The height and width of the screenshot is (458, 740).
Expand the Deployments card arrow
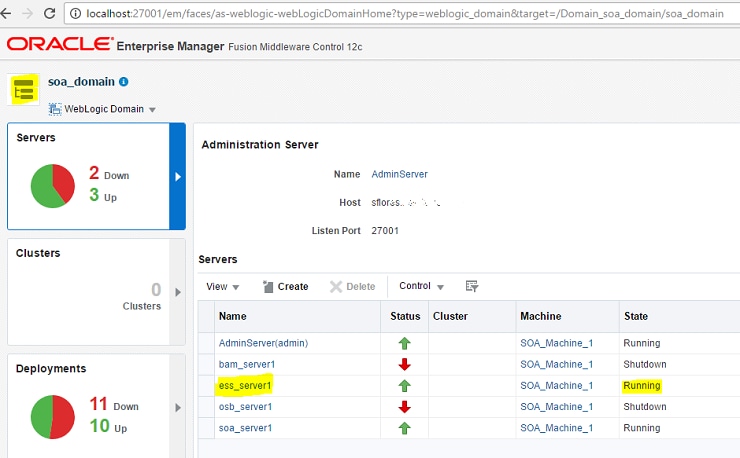pyautogui.click(x=178, y=407)
